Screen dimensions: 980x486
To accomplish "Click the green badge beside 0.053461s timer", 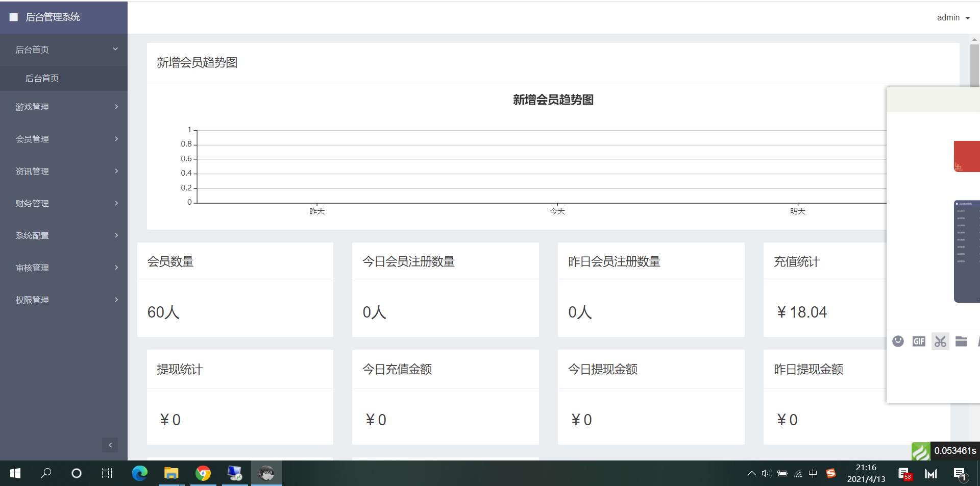I will pyautogui.click(x=921, y=451).
